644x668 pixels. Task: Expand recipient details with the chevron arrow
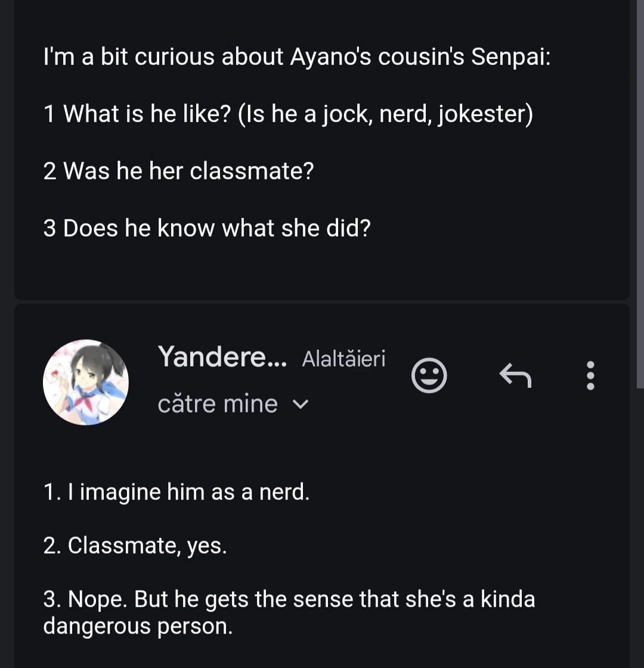(302, 405)
